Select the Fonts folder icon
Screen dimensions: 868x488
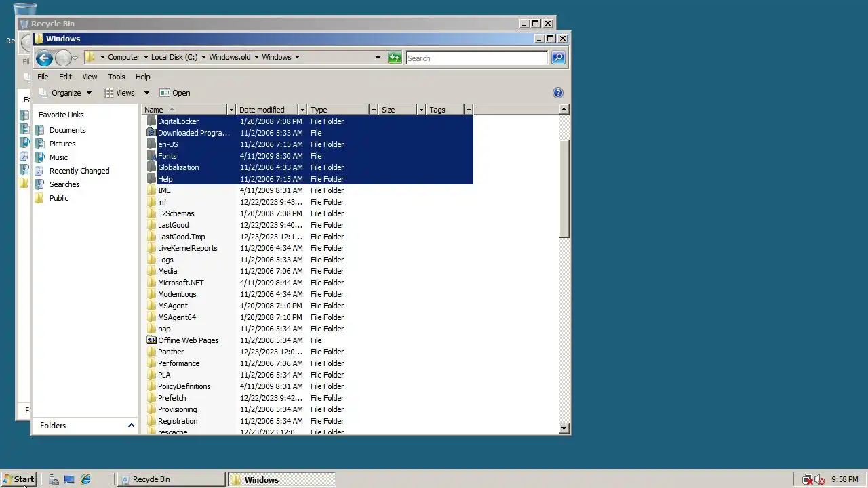click(152, 156)
